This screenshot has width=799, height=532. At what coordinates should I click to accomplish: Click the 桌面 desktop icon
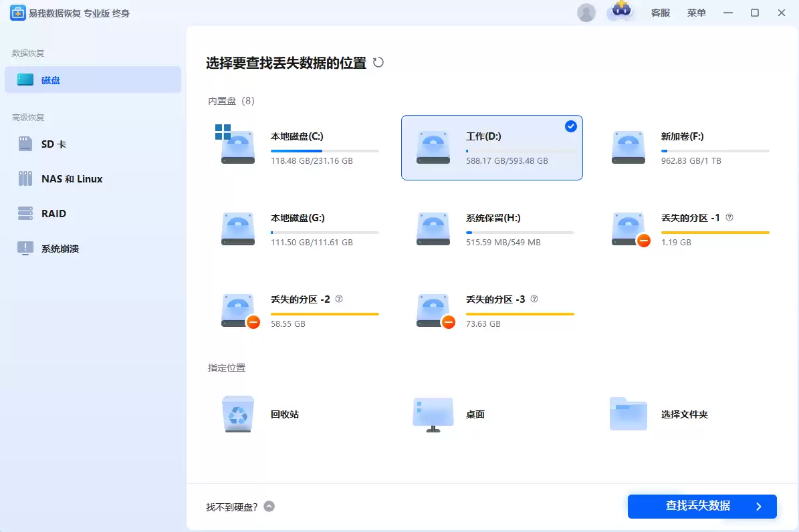(433, 414)
